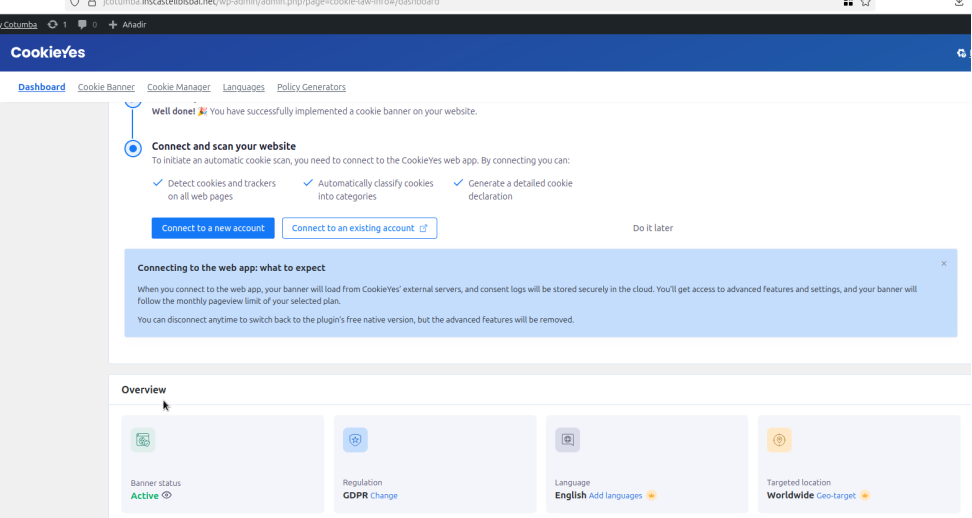This screenshot has height=518, width=972.
Task: Go to the Policy Generators tab
Action: tap(311, 87)
